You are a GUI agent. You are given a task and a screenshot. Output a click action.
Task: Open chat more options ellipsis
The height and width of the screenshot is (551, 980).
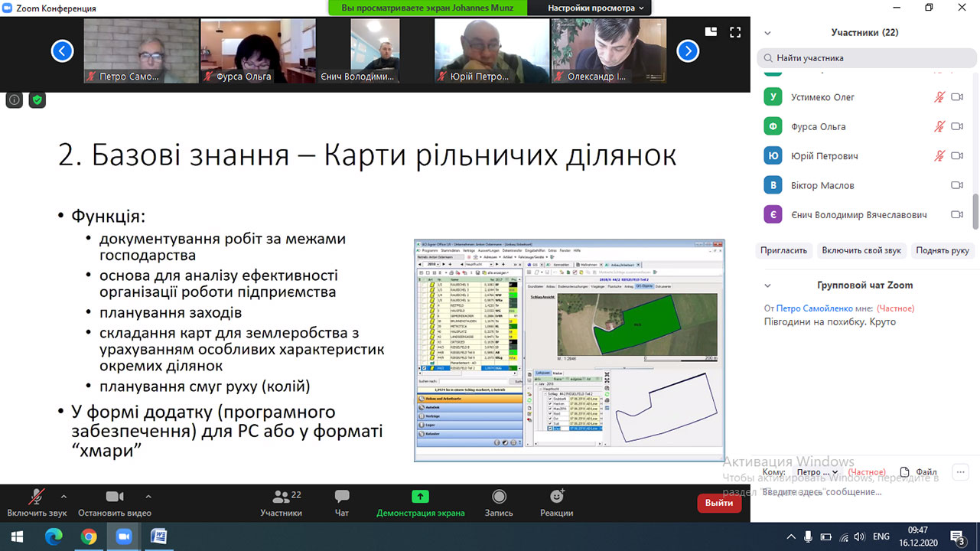[x=962, y=472]
